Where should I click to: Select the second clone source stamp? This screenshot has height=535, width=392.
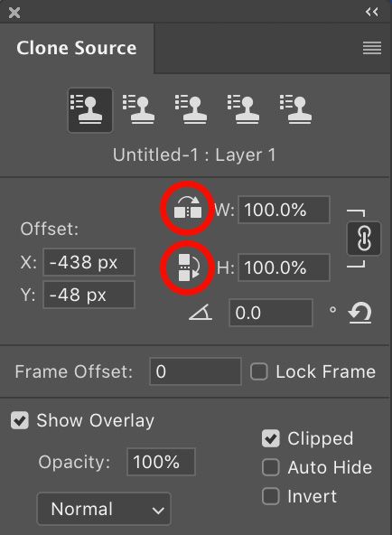(139, 110)
